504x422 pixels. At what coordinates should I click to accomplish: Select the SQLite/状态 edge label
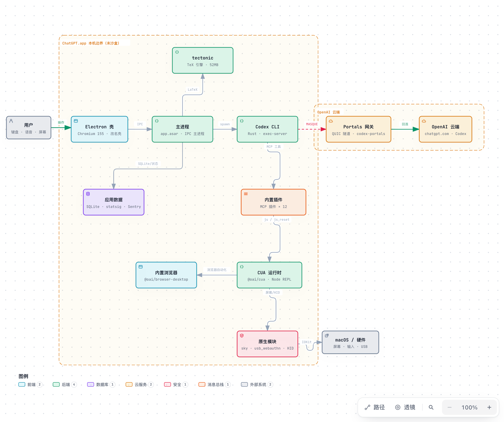click(148, 164)
